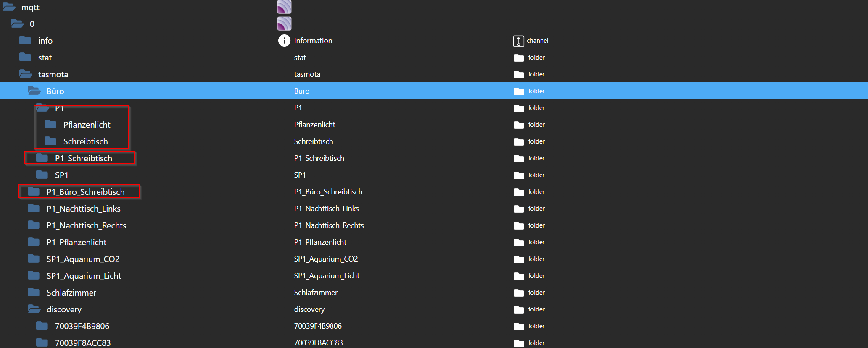The height and width of the screenshot is (348, 868).
Task: Click folder type icon in P1_Schreibtisch row
Action: (519, 158)
